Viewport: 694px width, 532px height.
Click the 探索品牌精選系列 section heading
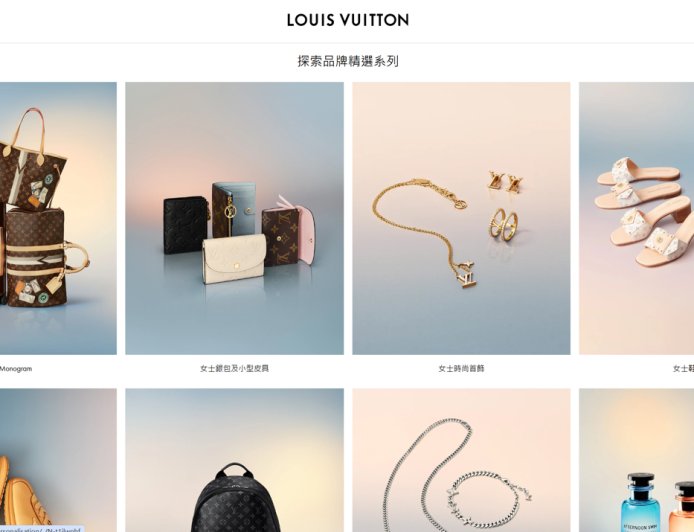(x=348, y=61)
